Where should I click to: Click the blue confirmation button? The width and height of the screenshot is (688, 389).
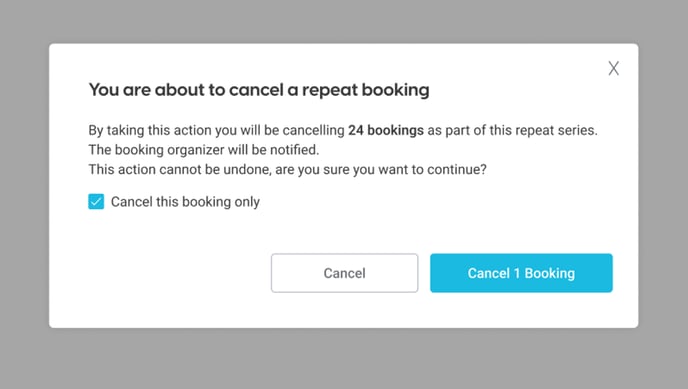(521, 273)
